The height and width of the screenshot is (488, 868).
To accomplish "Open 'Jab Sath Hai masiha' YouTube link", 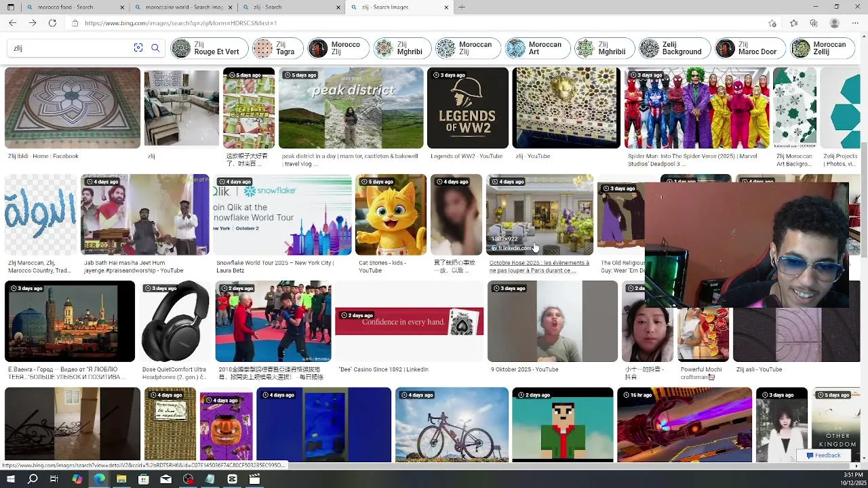I will point(134,266).
